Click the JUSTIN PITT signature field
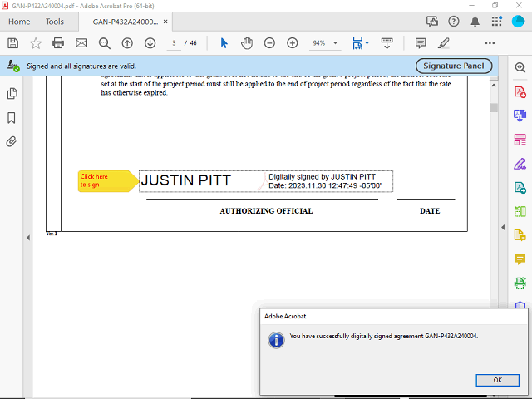532x399 pixels. click(x=266, y=180)
